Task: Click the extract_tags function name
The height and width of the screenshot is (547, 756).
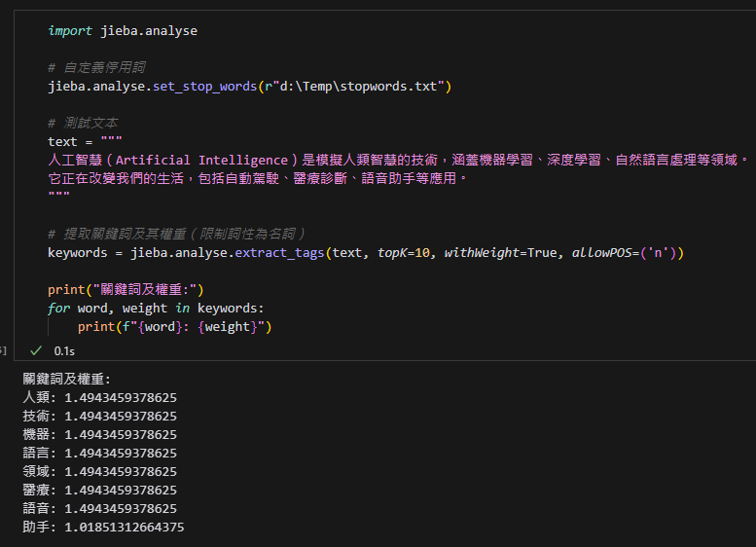Action: [279, 253]
